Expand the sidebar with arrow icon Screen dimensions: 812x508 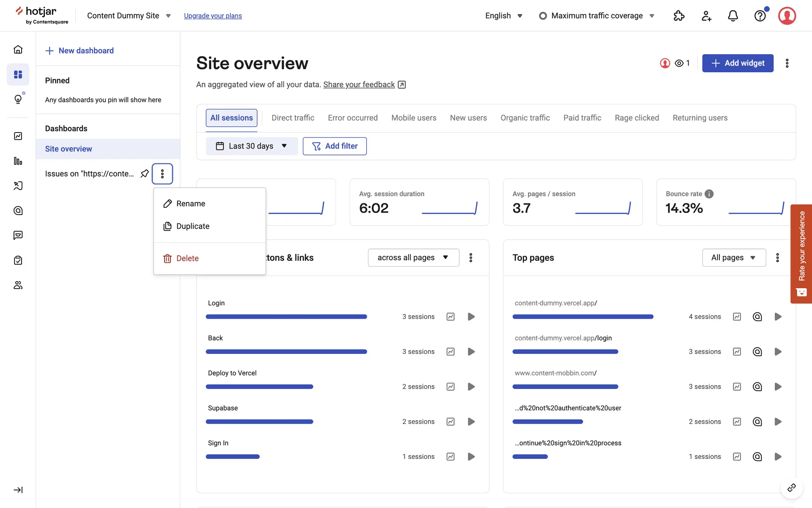pyautogui.click(x=18, y=490)
